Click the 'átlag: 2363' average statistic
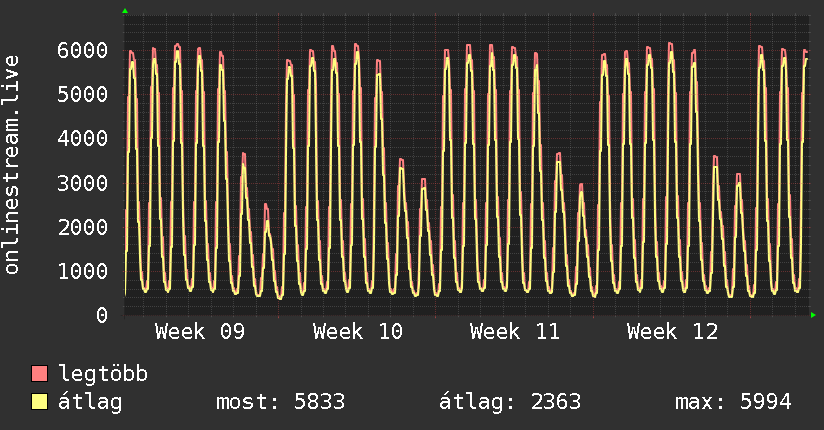The image size is (824, 430). 510,402
